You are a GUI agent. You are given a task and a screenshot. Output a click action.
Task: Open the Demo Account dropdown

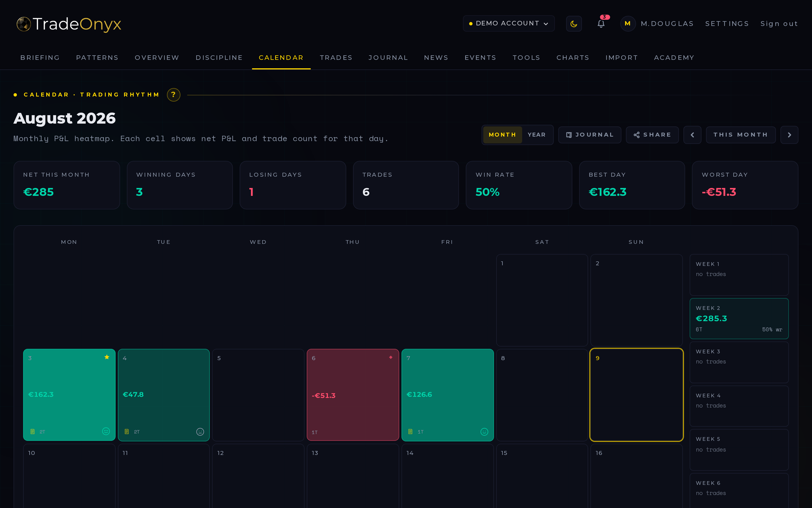[x=509, y=23]
